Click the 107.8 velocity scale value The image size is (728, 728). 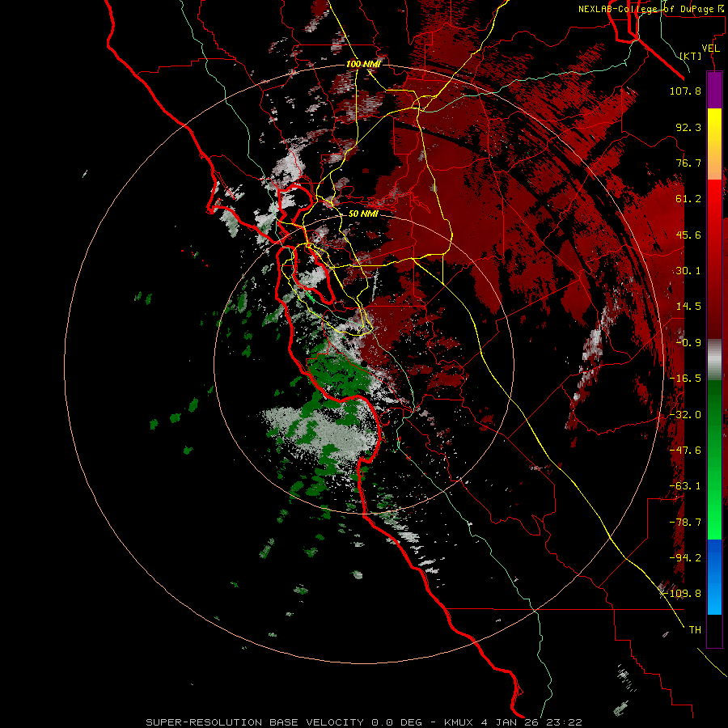[x=685, y=91]
